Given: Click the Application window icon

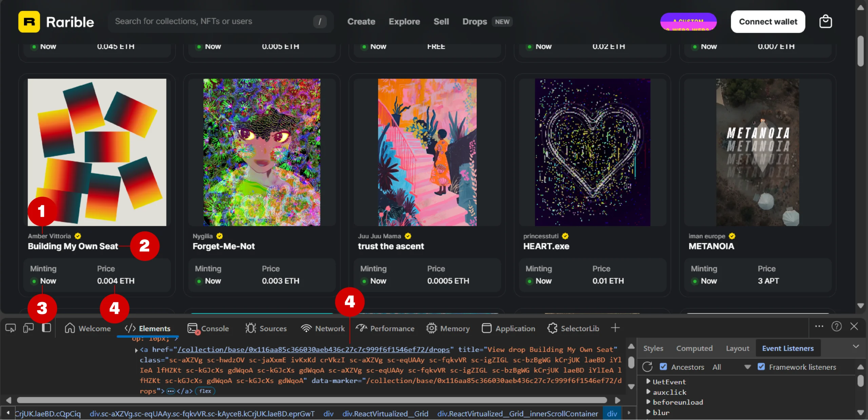Looking at the screenshot, I should tap(486, 328).
